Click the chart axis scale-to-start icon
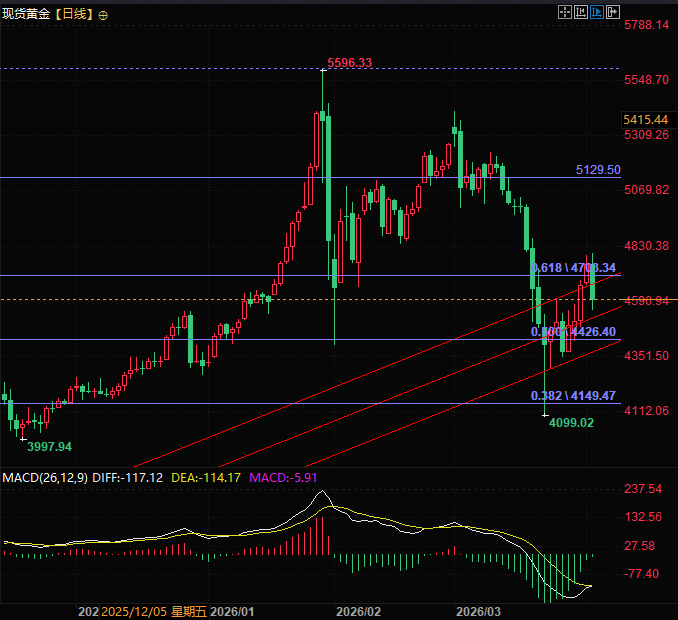The image size is (678, 620). [x=581, y=12]
